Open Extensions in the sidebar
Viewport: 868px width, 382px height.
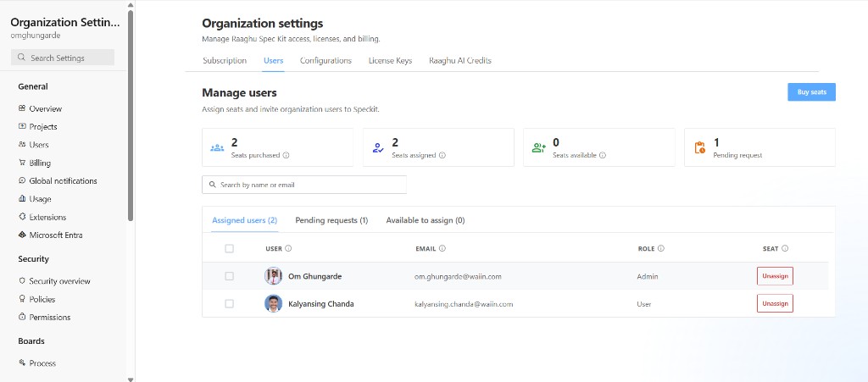[47, 217]
